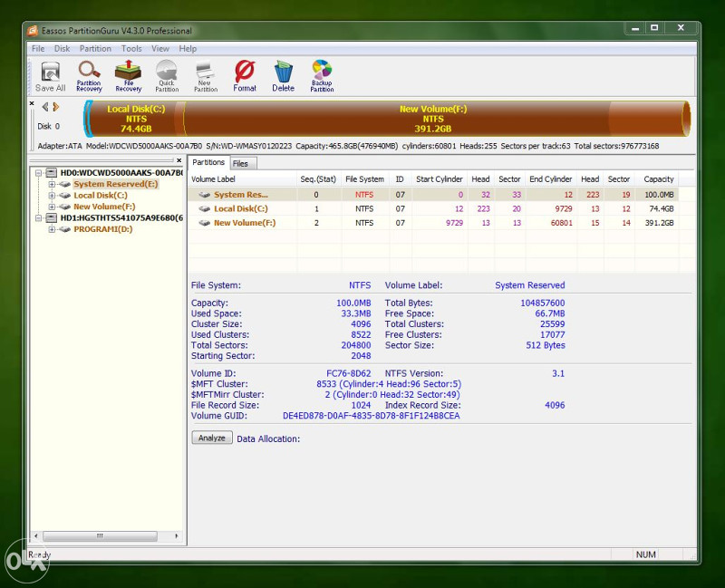Click the New Volume(F:) drive icon in tree
Image resolution: width=725 pixels, height=588 pixels.
[x=64, y=207]
